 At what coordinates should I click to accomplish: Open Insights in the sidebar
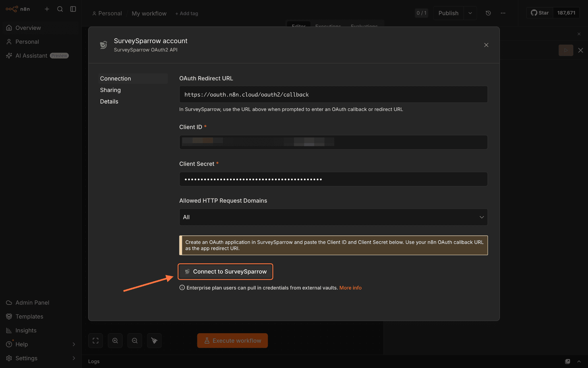click(x=41, y=330)
